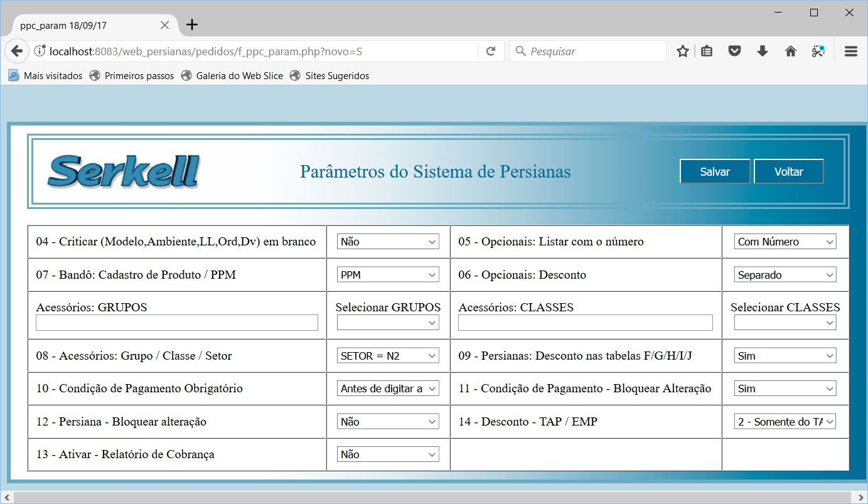
Task: Click the horizontal scrollbar at bottom
Action: click(434, 498)
